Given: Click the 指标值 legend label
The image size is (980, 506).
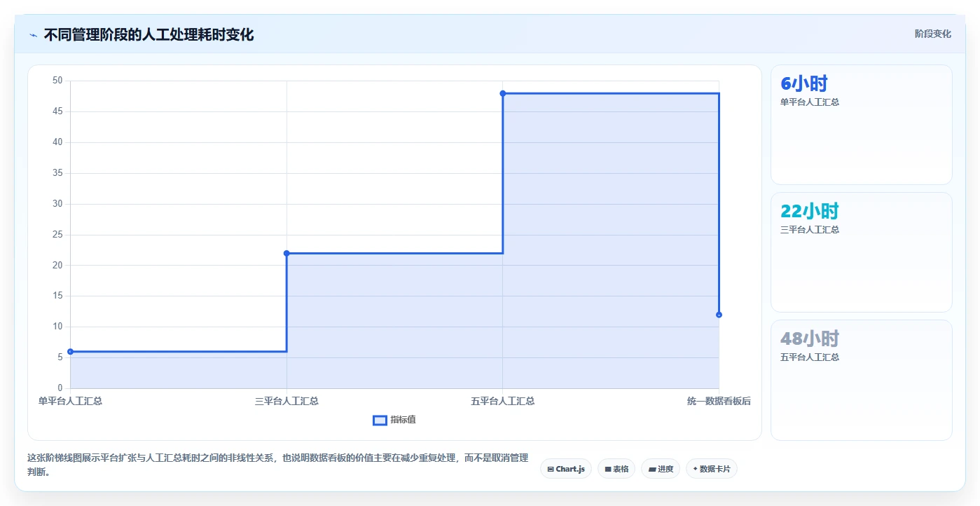Looking at the screenshot, I should pyautogui.click(x=403, y=420).
